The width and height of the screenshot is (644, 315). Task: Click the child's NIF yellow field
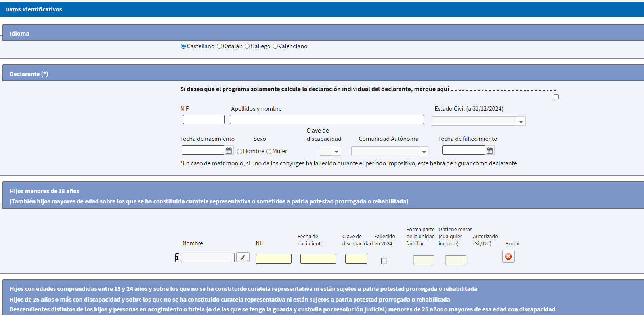[x=273, y=259]
